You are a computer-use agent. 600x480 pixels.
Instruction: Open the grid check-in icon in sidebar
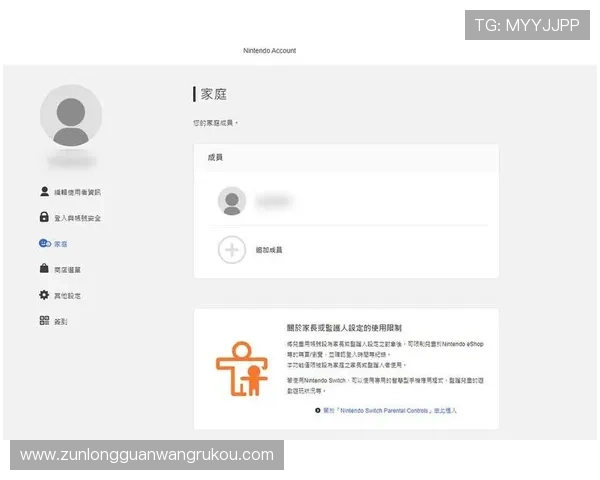tap(44, 320)
